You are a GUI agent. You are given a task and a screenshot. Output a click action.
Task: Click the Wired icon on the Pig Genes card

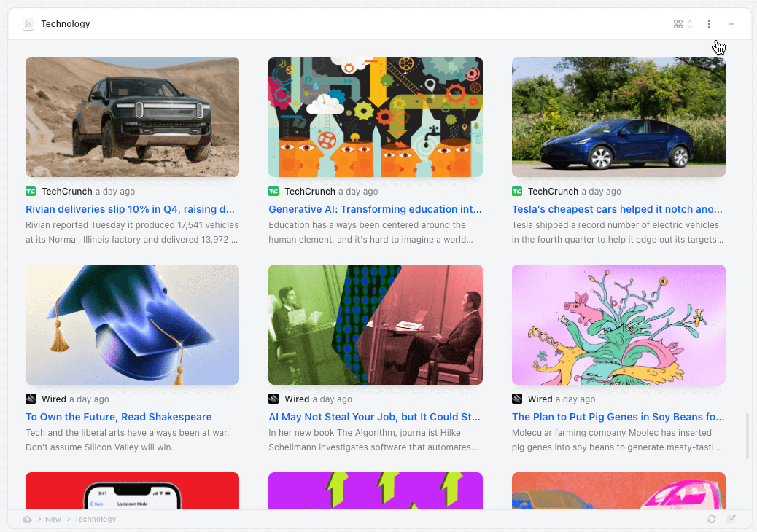517,399
